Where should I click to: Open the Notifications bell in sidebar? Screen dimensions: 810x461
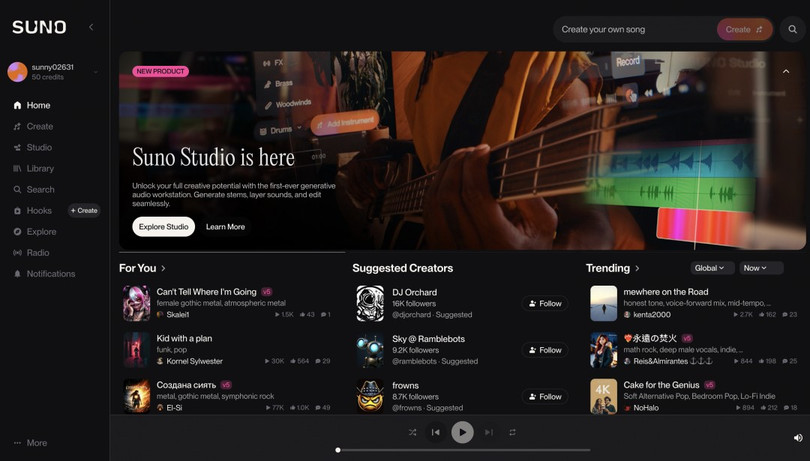coord(50,274)
